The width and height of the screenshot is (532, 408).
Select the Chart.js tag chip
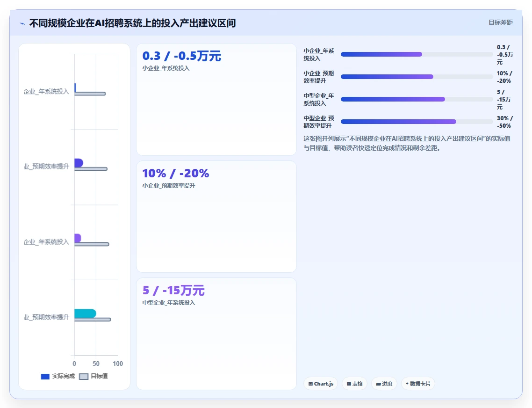tap(321, 384)
